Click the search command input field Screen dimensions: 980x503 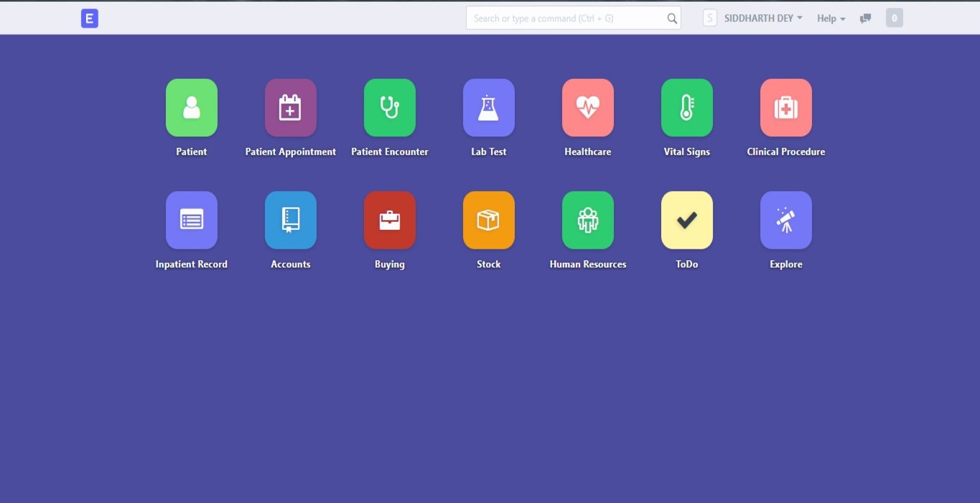[567, 19]
